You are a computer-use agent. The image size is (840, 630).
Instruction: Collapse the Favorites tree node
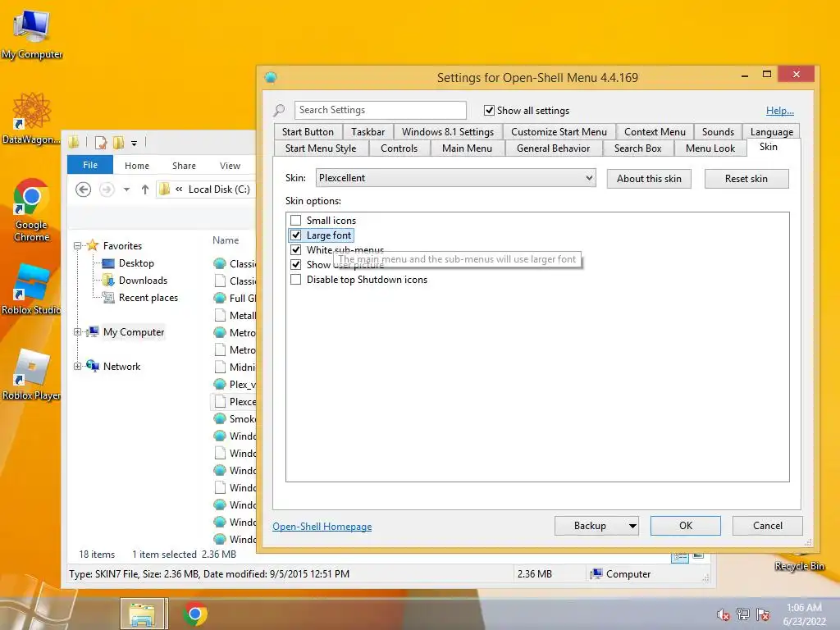coord(78,246)
